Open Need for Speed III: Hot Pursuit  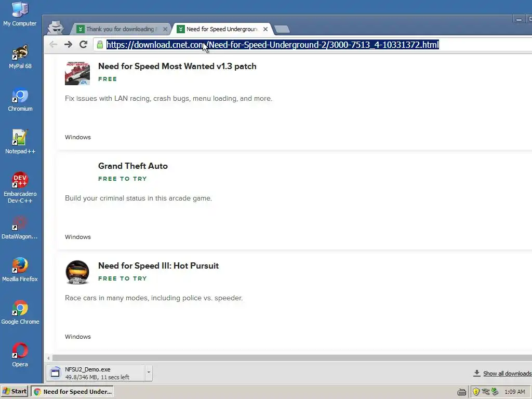(x=158, y=265)
